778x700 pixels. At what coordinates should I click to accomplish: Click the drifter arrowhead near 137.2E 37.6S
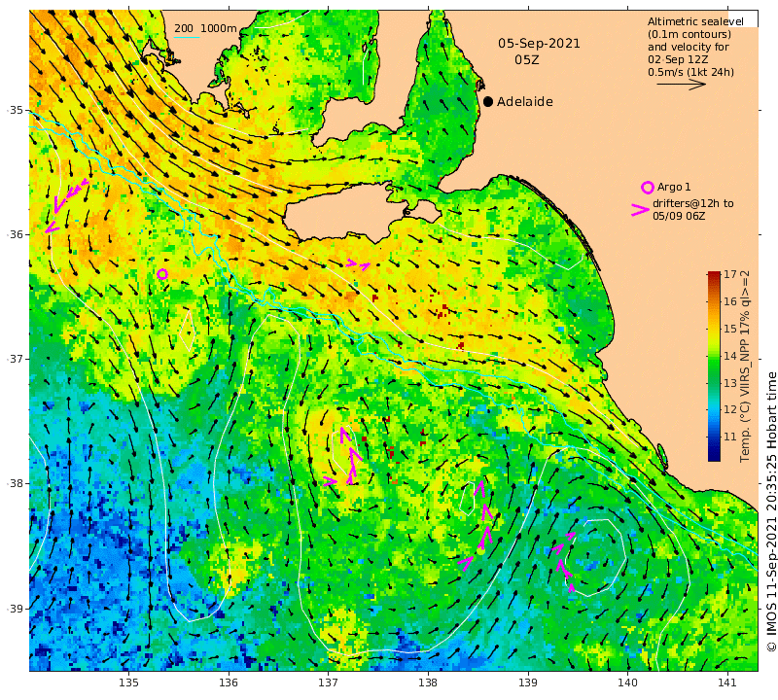click(345, 435)
